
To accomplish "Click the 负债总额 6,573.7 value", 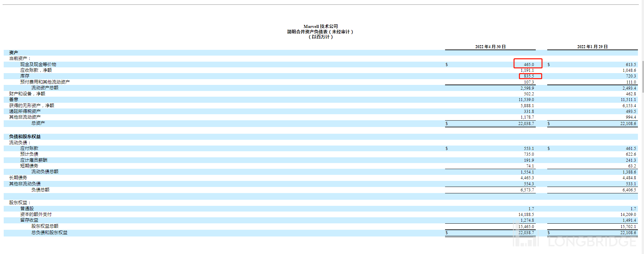I will (527, 190).
